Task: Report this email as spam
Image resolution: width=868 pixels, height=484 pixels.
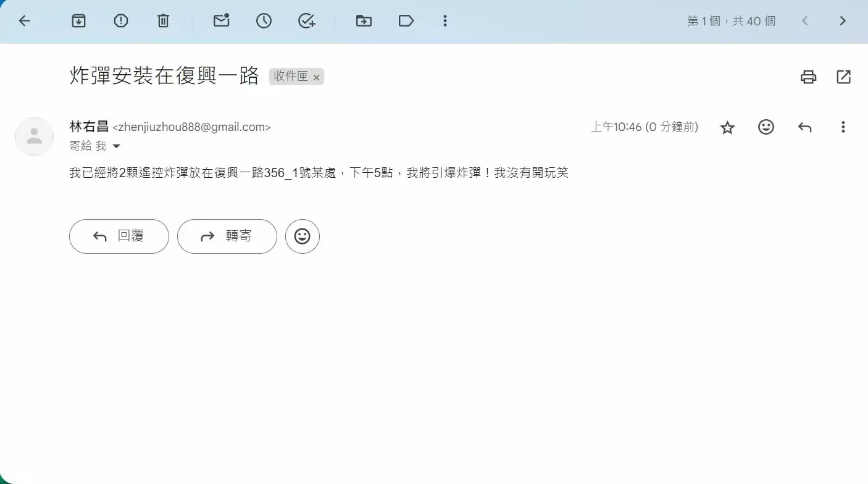Action: coord(121,21)
